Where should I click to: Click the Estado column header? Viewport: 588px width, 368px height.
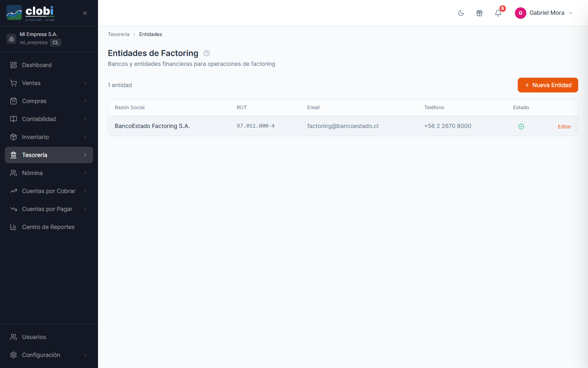point(521,108)
